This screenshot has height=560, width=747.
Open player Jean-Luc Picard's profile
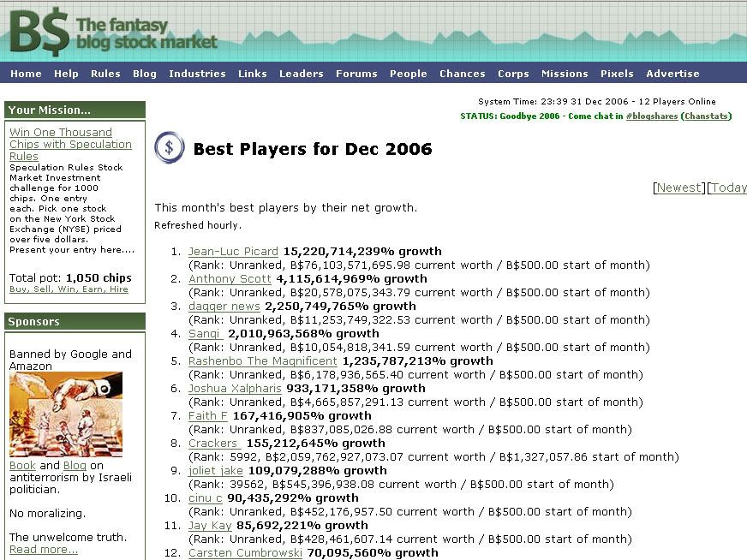pos(233,252)
